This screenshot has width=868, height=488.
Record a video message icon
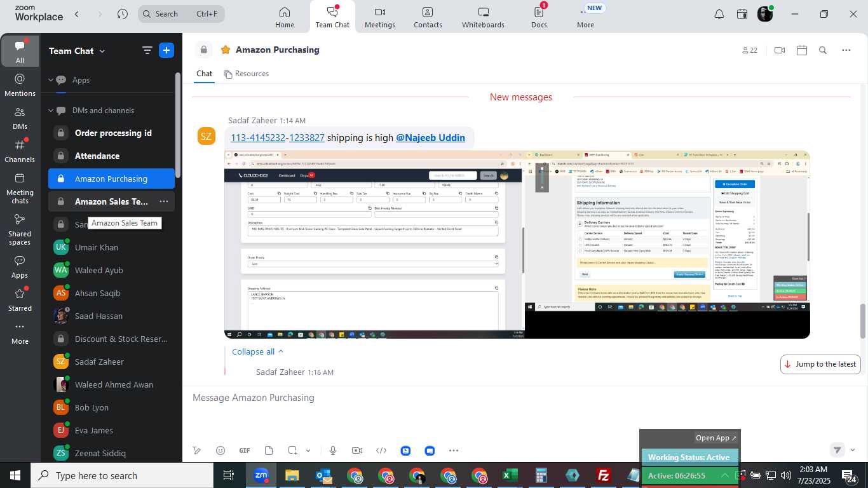coord(357,451)
